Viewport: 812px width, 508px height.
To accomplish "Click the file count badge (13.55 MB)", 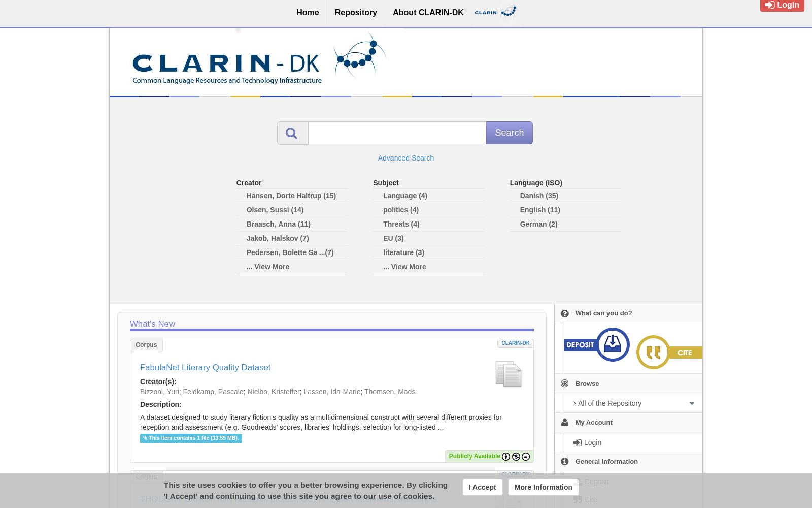I will pyautogui.click(x=191, y=438).
